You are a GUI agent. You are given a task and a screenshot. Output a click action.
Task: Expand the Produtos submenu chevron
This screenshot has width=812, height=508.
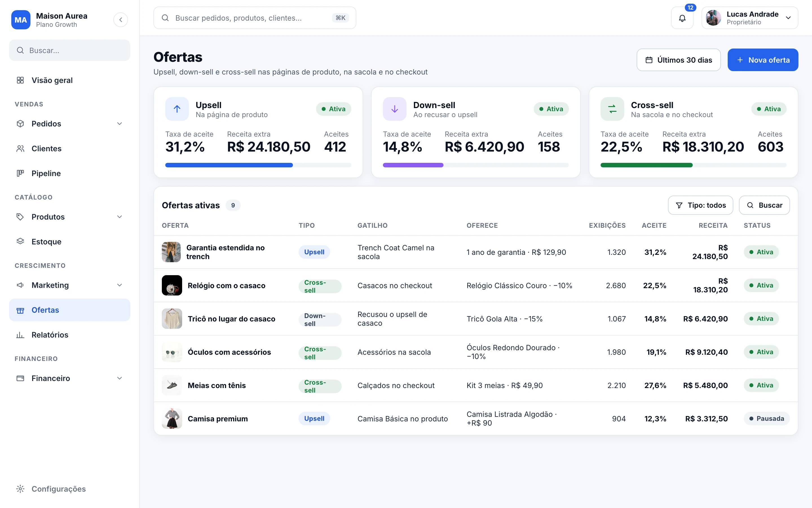click(x=120, y=217)
